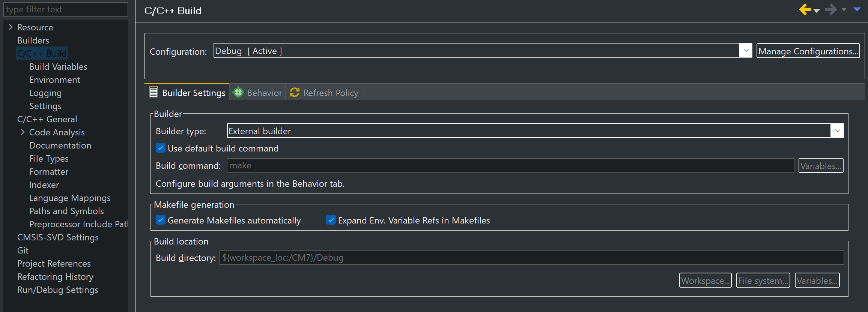Click Manage Configurations button
Image resolution: width=868 pixels, height=312 pixels.
click(808, 51)
